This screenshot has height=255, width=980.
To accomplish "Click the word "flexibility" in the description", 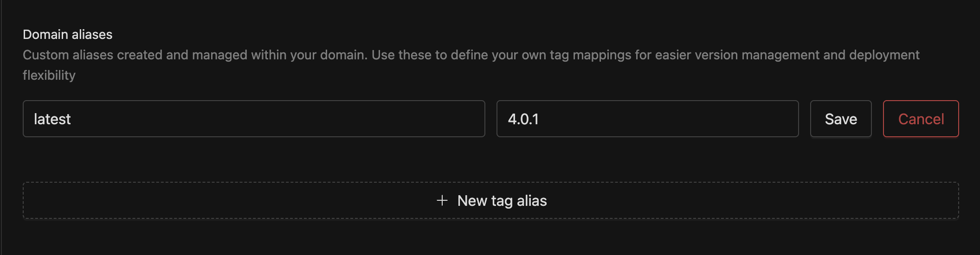I will (x=49, y=75).
